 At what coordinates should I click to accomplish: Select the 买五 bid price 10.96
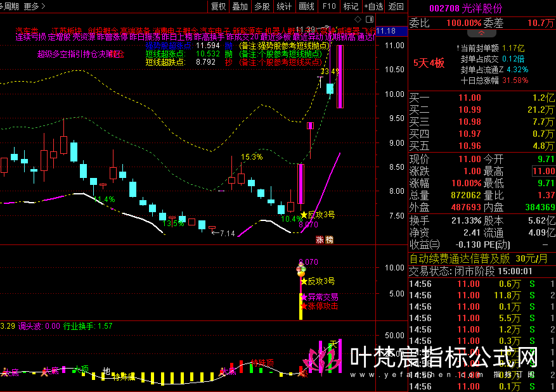point(470,146)
